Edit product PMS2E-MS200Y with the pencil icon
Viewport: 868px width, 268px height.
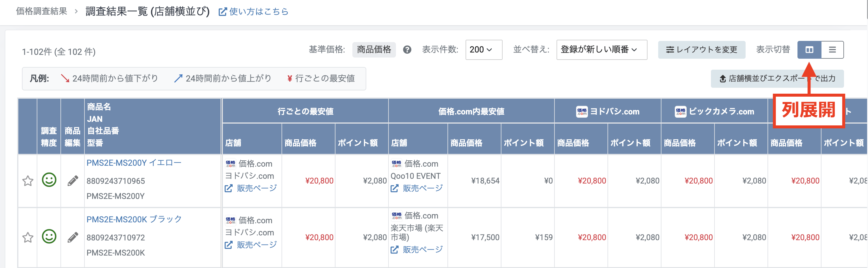pos(73,181)
